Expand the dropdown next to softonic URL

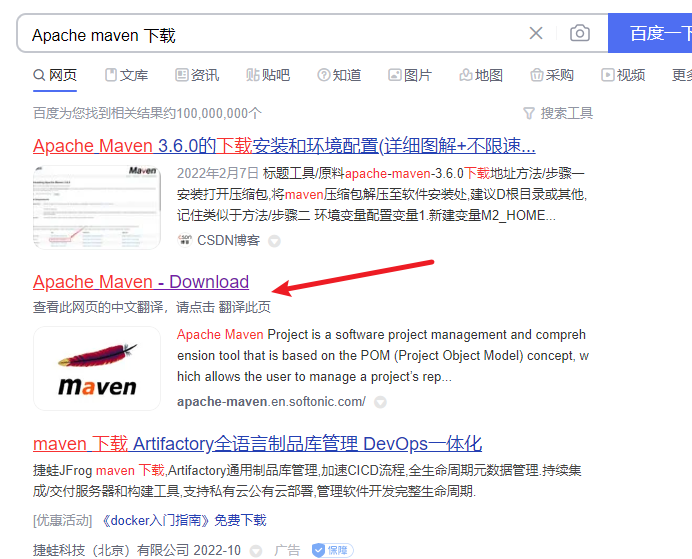[380, 402]
